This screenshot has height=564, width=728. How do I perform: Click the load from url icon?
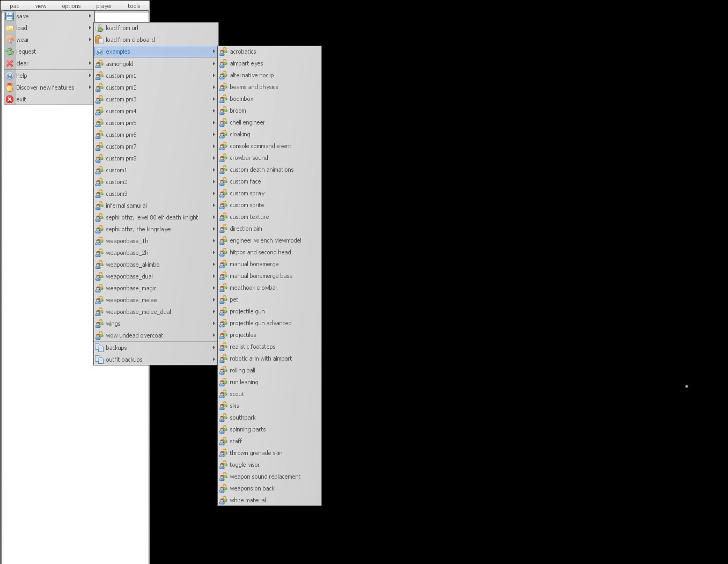tap(99, 28)
